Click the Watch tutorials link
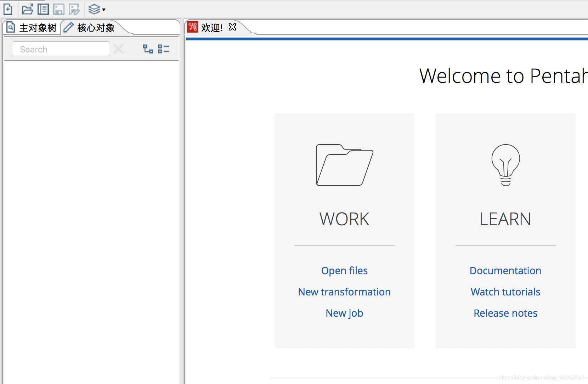Screen dimensions: 588x384 505,292
